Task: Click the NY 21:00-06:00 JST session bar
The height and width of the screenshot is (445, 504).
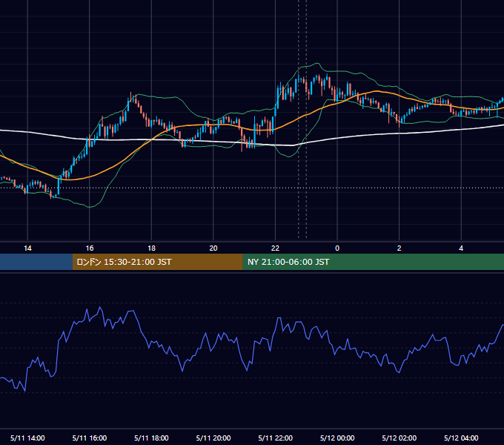Action: pos(373,262)
